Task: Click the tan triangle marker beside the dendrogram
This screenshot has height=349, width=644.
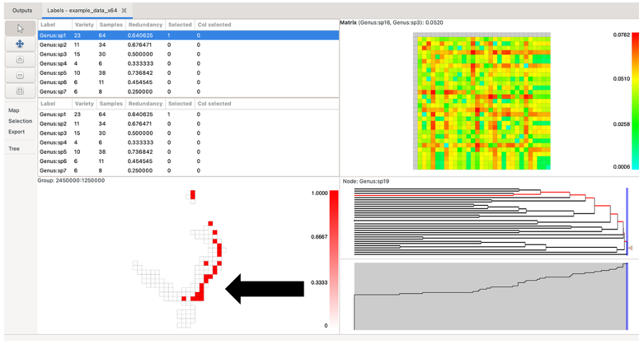Action: point(630,248)
